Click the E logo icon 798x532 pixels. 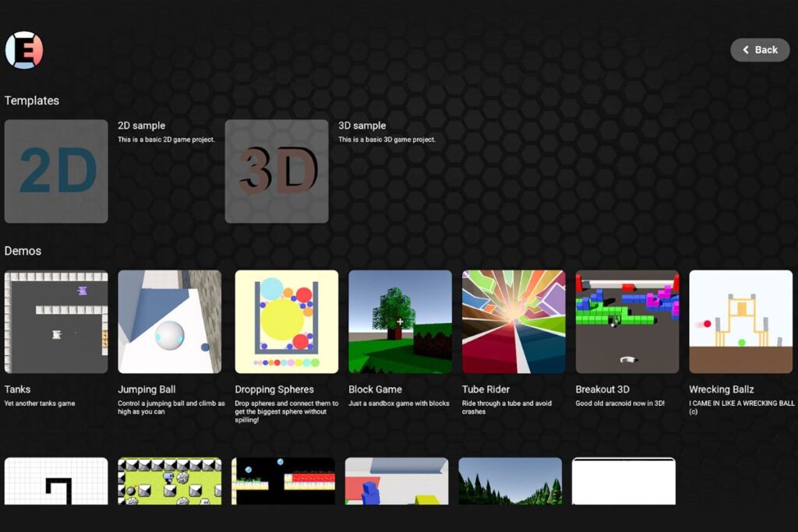23,50
